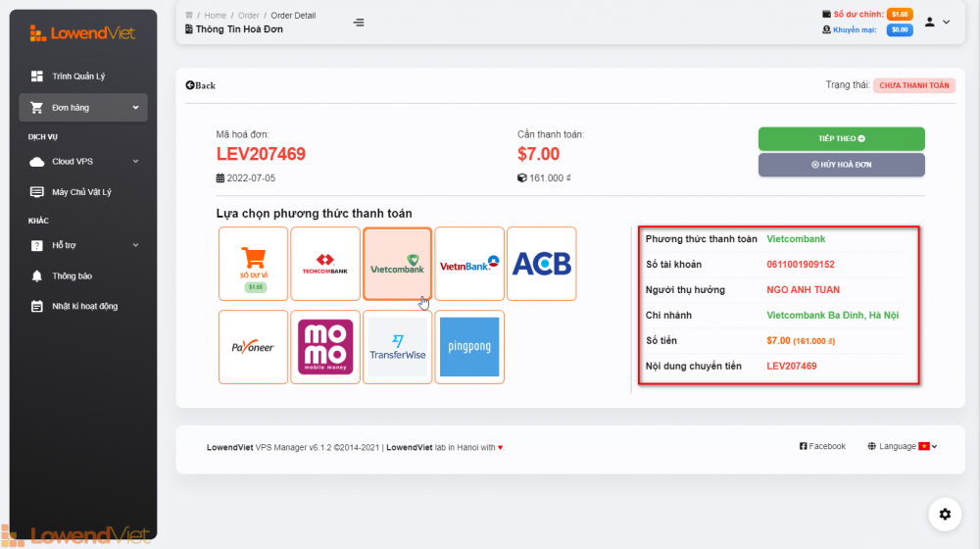Open the settings gear button
This screenshot has width=980, height=549.
coord(945,514)
